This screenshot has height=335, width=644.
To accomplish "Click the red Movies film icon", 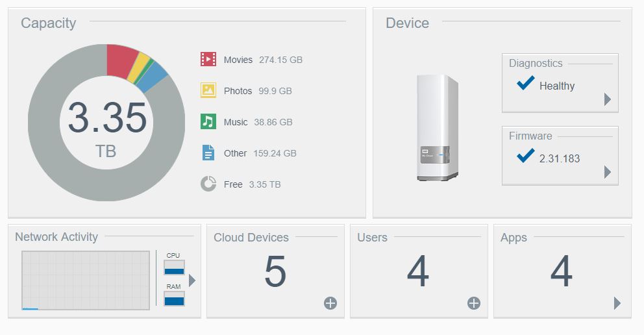I will 208,59.
